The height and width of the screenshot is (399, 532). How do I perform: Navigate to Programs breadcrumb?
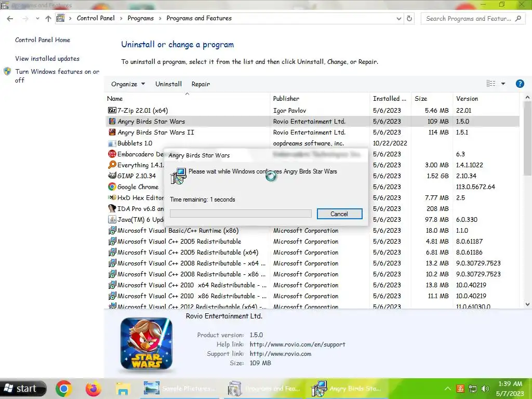140,18
